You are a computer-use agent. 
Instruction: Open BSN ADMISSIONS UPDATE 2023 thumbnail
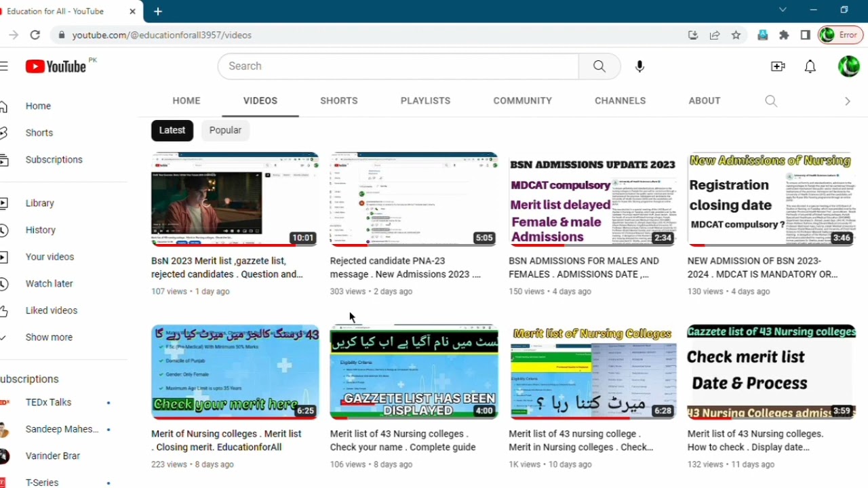(593, 199)
